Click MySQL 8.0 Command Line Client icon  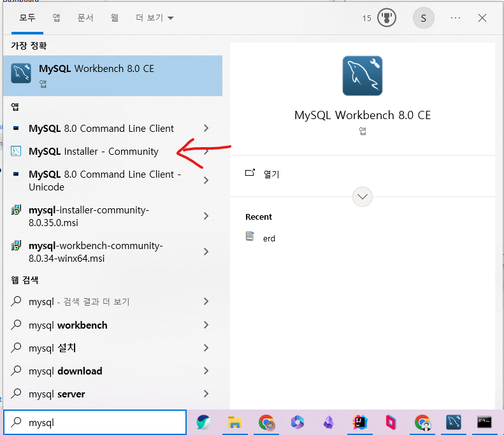(16, 128)
